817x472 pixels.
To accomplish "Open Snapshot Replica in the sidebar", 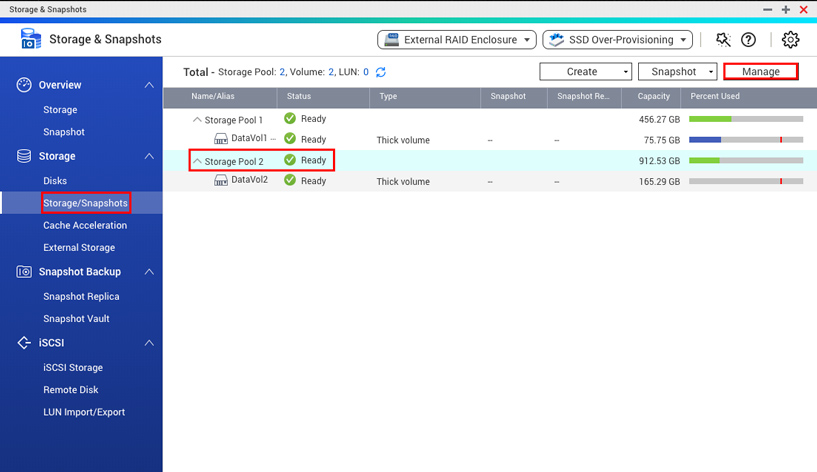I will click(x=81, y=296).
